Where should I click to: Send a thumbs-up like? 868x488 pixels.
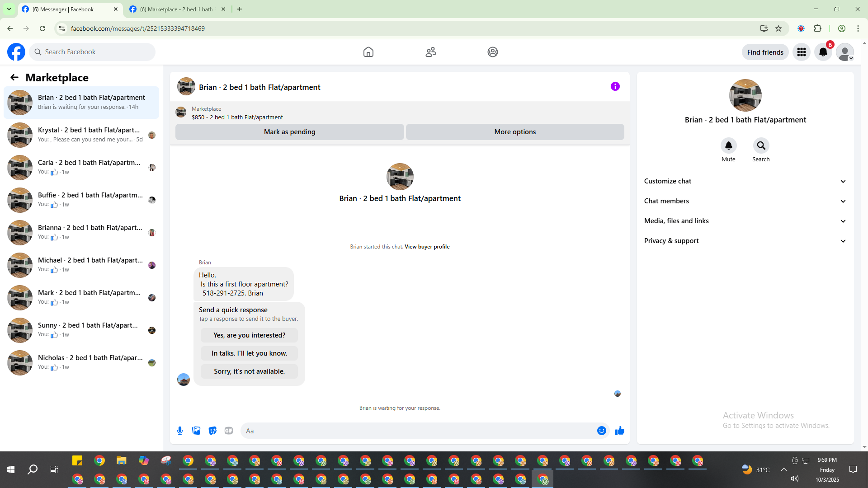tap(620, 431)
